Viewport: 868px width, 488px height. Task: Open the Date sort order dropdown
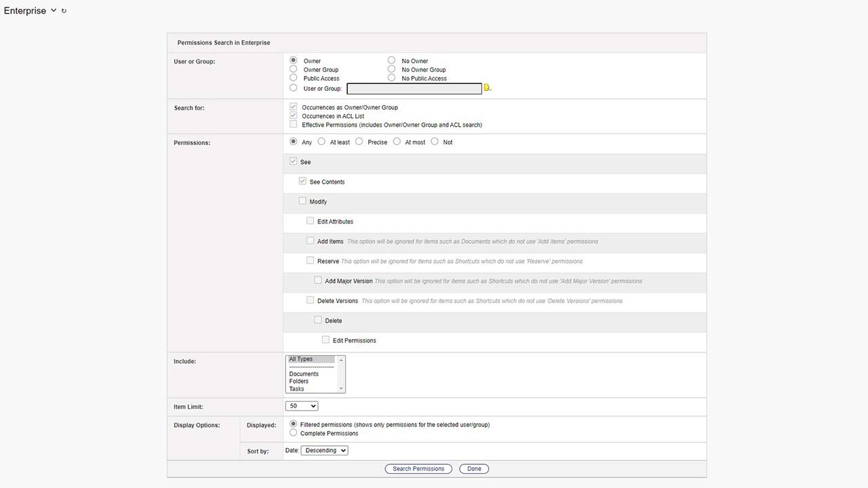point(325,450)
